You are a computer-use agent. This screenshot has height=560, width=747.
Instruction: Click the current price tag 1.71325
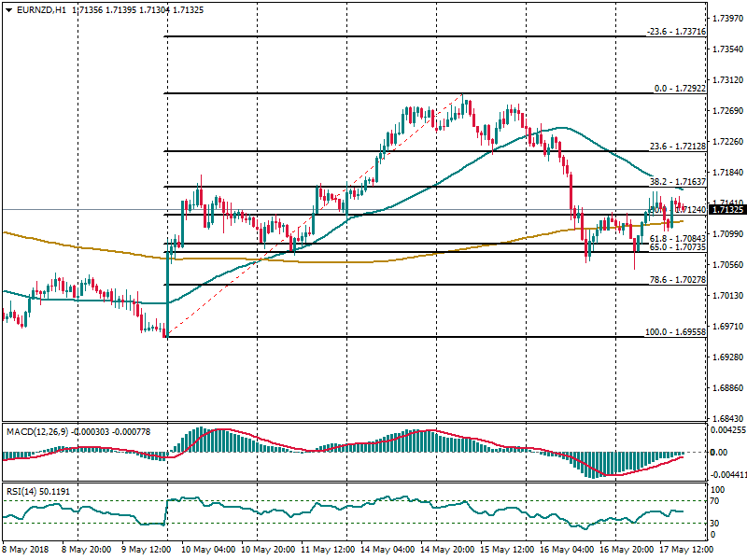coord(728,210)
